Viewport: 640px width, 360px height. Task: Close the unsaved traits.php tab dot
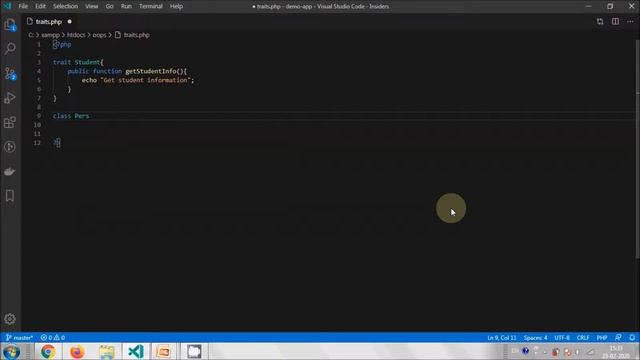[69, 22]
